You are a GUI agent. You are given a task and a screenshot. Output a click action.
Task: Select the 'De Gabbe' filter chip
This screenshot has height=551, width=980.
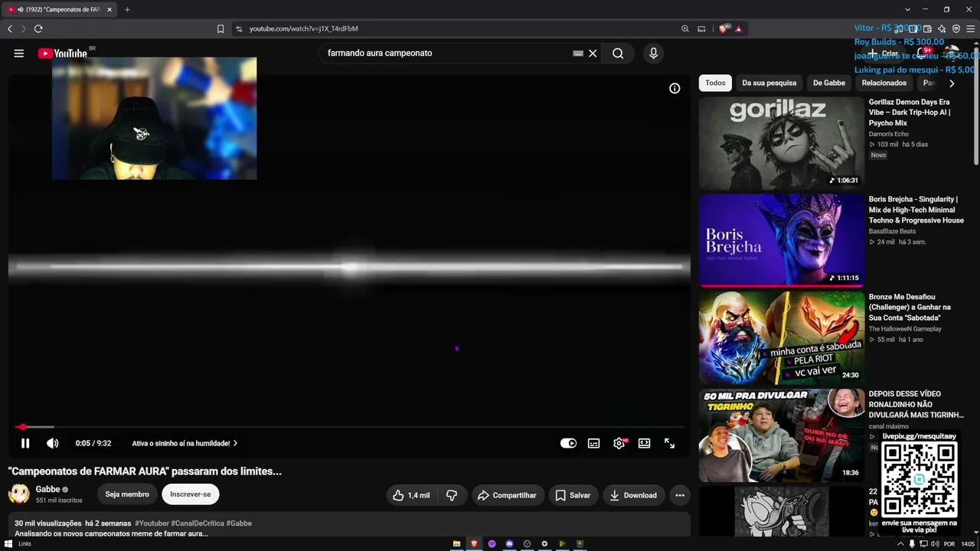(829, 83)
